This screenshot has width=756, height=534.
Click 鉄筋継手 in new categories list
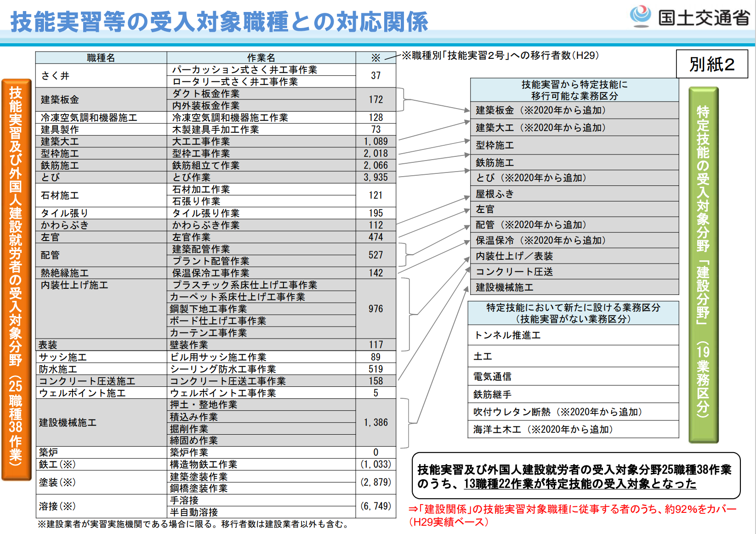click(574, 394)
